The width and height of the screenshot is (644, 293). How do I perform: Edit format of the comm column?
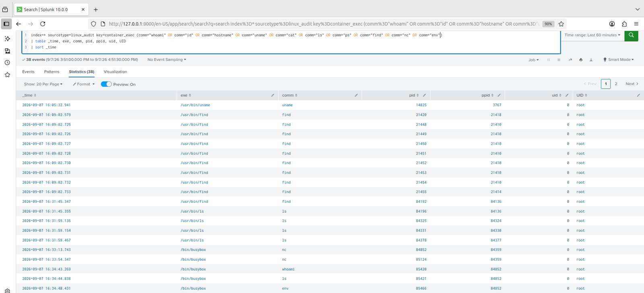(x=356, y=95)
